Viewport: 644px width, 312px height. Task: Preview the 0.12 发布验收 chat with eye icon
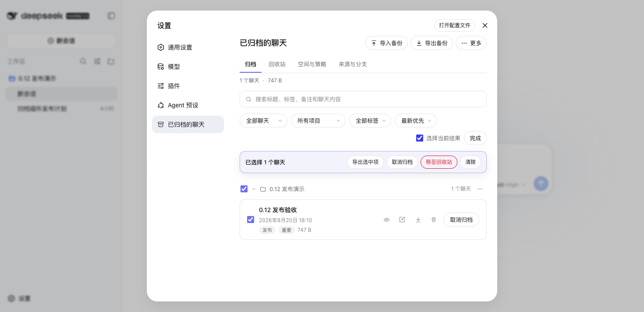click(386, 220)
